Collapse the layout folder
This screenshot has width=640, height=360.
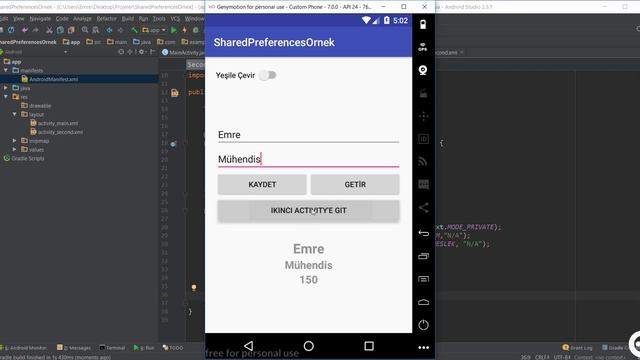point(15,114)
